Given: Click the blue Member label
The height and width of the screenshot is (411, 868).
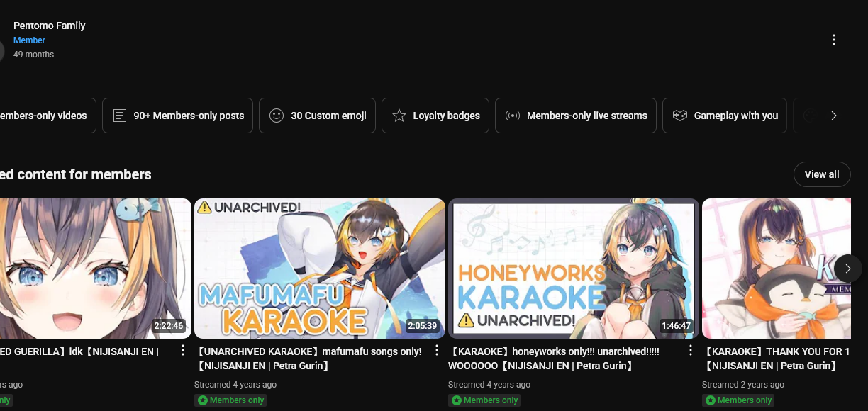Looking at the screenshot, I should (29, 40).
